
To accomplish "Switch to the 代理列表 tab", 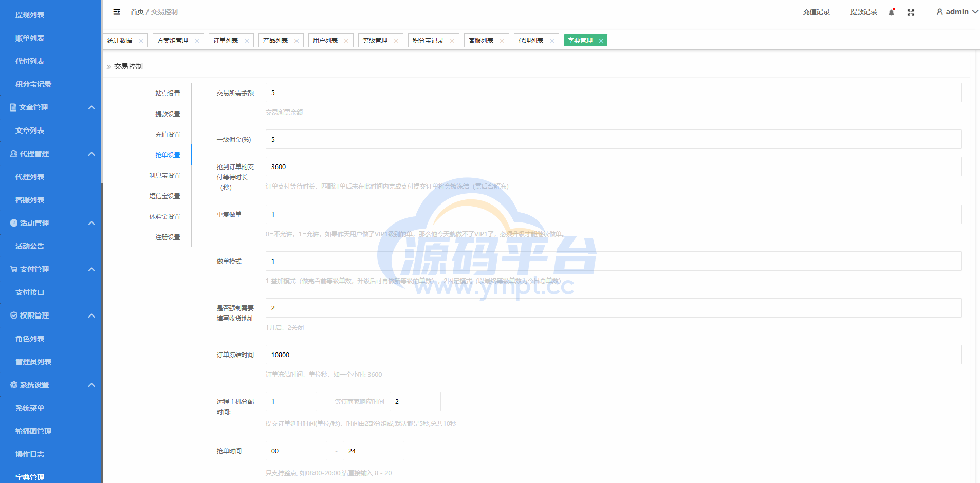I will [531, 41].
